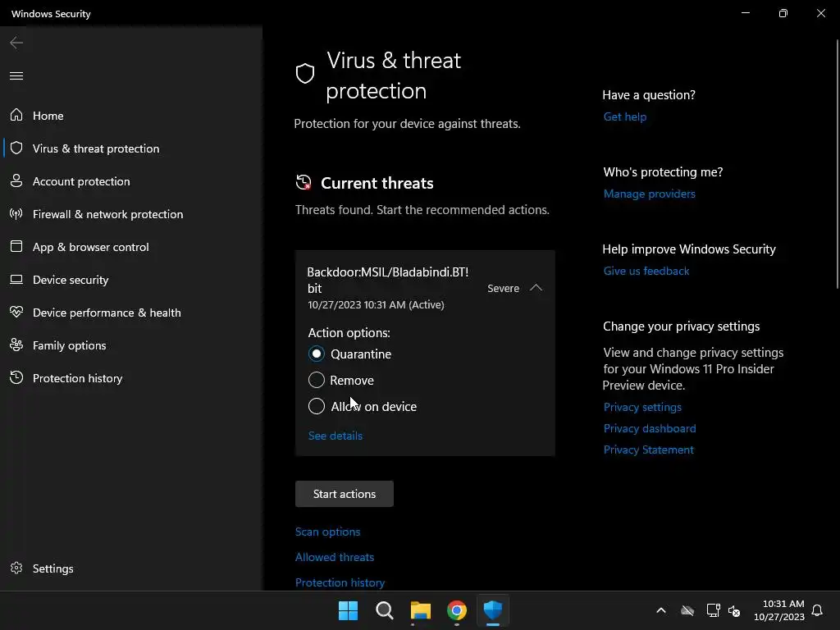Click the Backdoor:MSIL/Bladabindi.BT!bit threat name
Viewport: 840px width, 630px height.
coord(388,281)
